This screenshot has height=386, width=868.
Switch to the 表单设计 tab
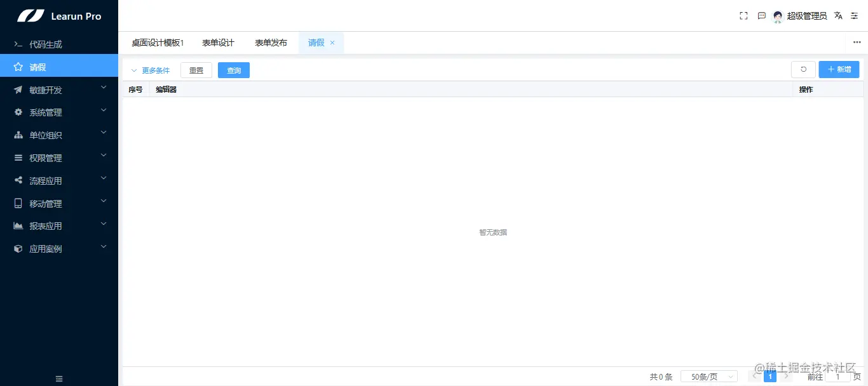coord(218,42)
